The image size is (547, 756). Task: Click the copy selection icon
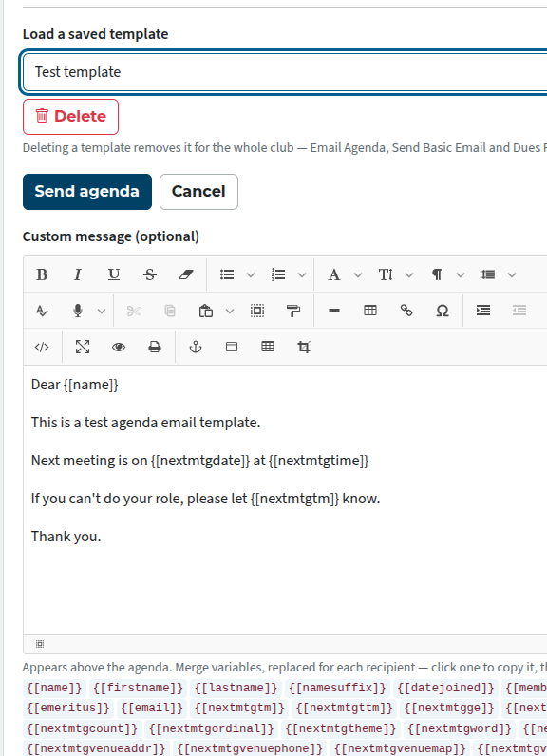coord(170,311)
